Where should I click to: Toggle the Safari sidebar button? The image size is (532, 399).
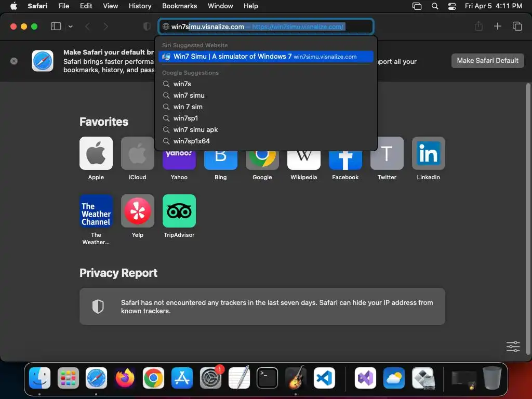(x=56, y=26)
